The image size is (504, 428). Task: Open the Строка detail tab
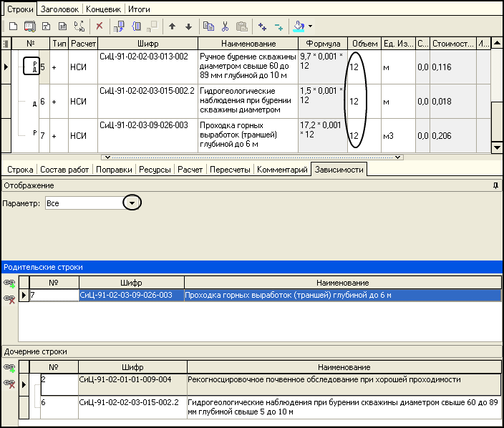coord(20,170)
